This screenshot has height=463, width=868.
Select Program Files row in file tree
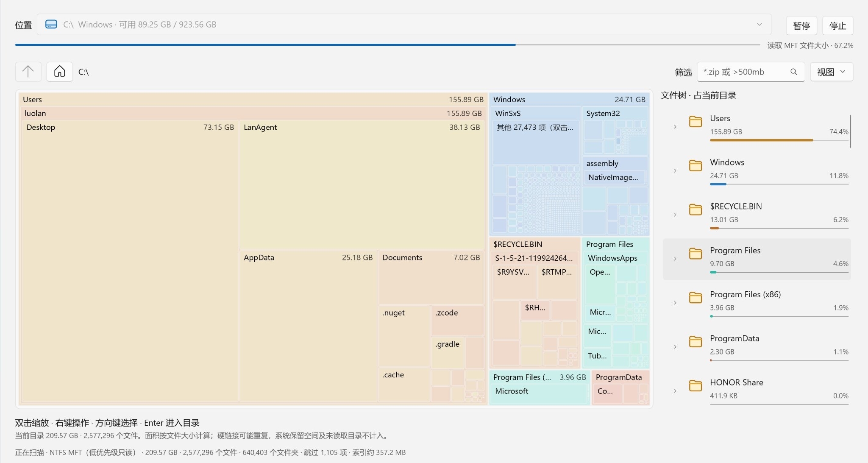(757, 259)
